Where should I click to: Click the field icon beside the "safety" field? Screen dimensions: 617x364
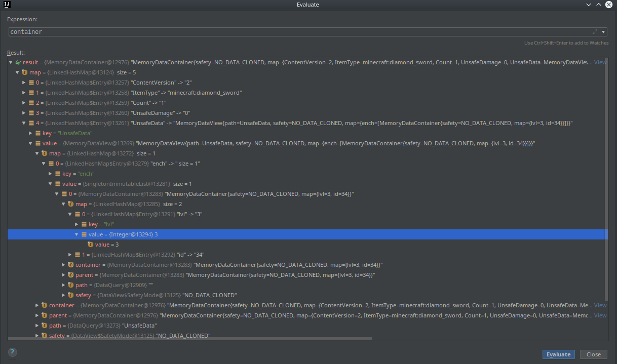44,335
